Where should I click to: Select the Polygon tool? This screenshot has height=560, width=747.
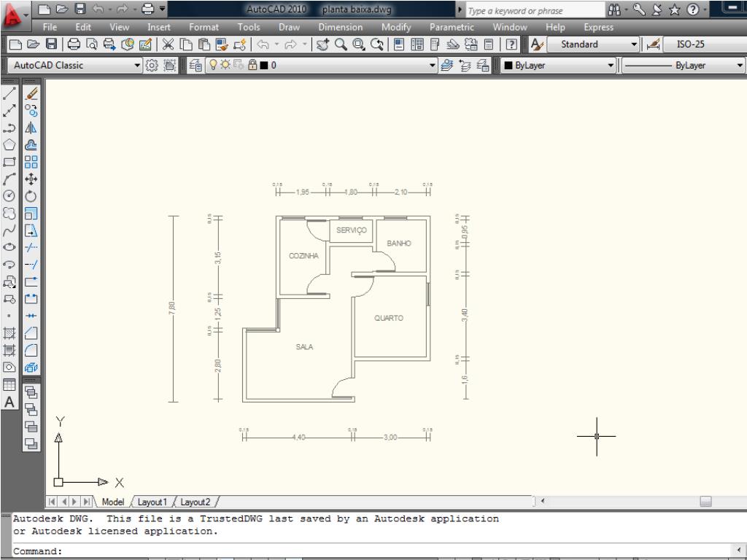pyautogui.click(x=9, y=145)
